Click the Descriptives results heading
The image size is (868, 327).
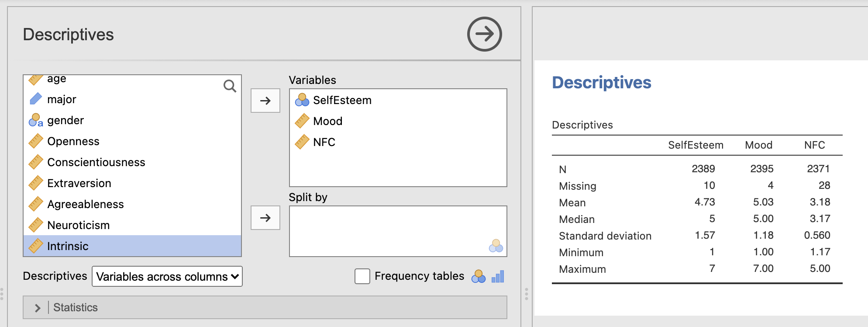point(601,83)
